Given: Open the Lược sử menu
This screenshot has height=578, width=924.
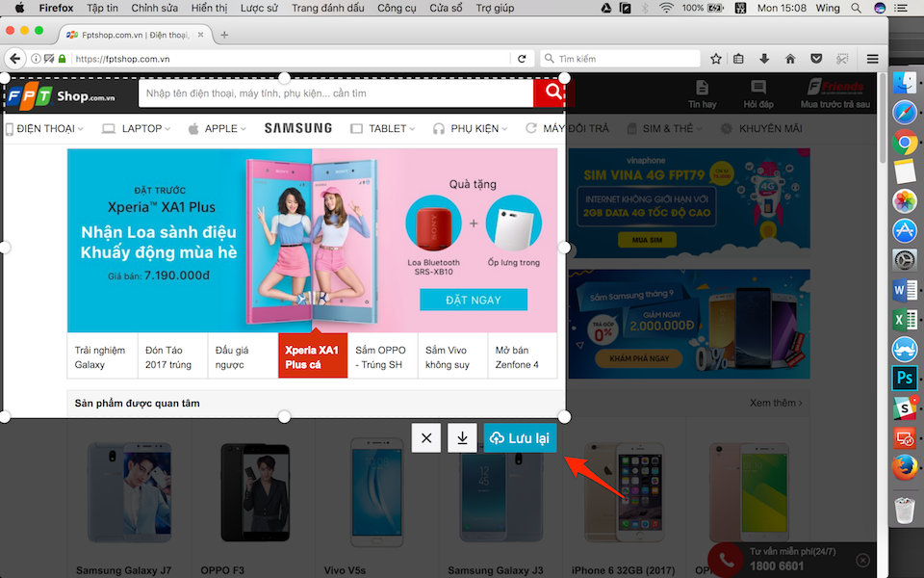Looking at the screenshot, I should [259, 8].
